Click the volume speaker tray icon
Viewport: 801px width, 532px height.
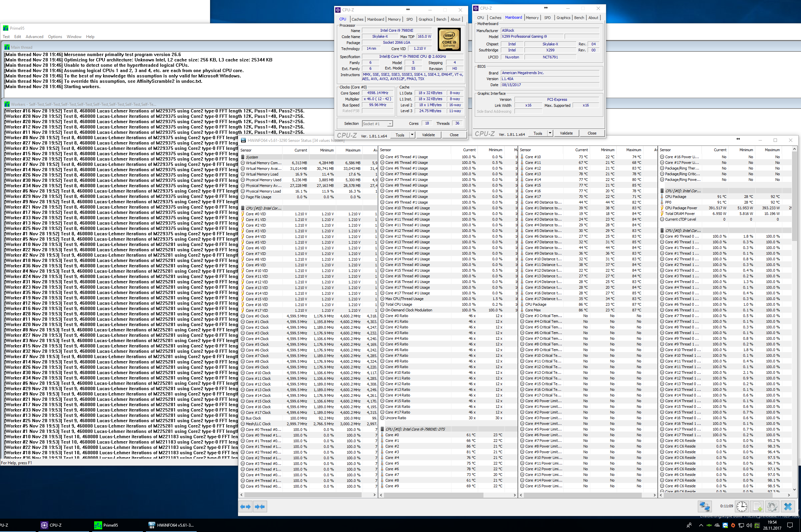(x=749, y=525)
